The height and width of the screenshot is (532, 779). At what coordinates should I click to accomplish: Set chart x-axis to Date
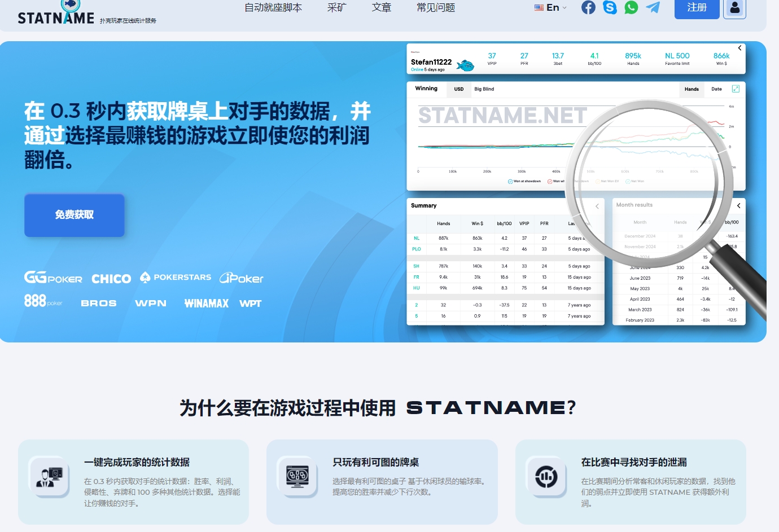[x=716, y=89]
